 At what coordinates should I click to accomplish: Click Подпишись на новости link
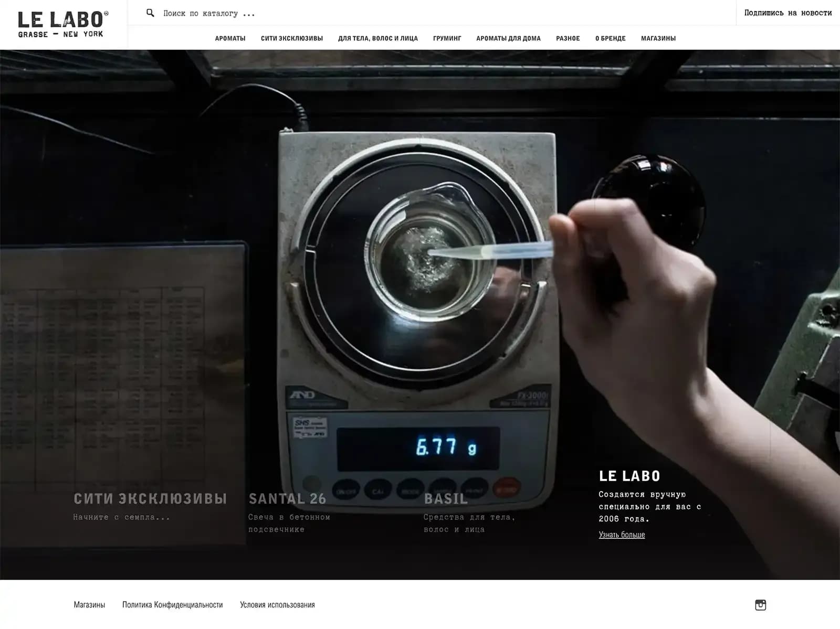pyautogui.click(x=787, y=13)
